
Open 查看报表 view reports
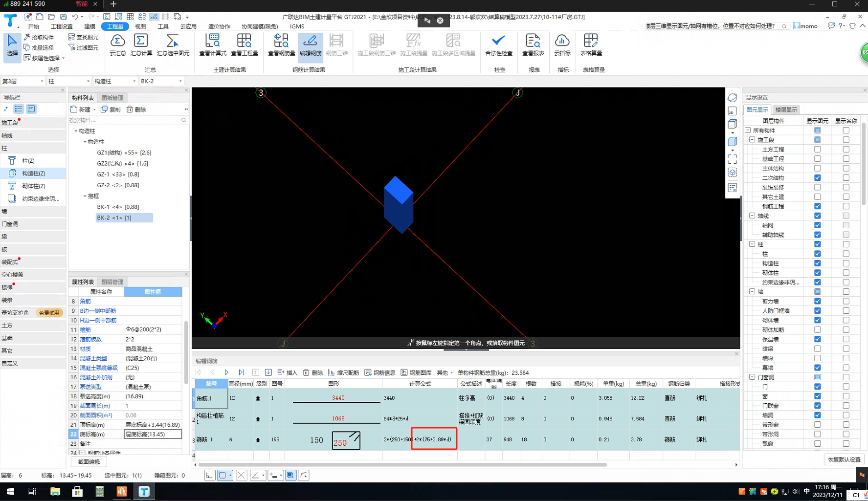[x=533, y=45]
